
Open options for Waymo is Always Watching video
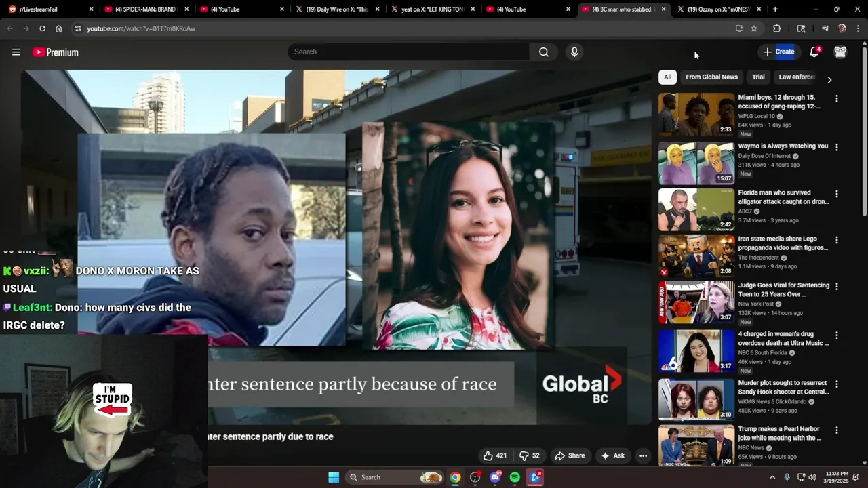click(836, 147)
